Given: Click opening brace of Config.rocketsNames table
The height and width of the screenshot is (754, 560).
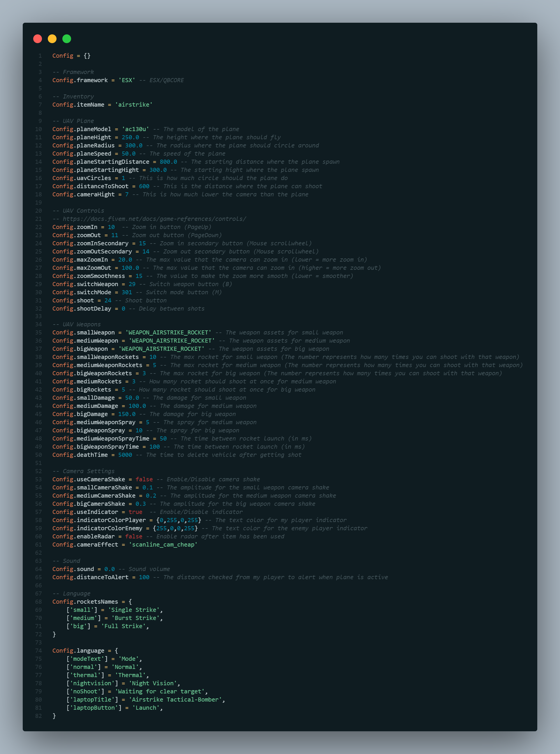Looking at the screenshot, I should [x=130, y=602].
